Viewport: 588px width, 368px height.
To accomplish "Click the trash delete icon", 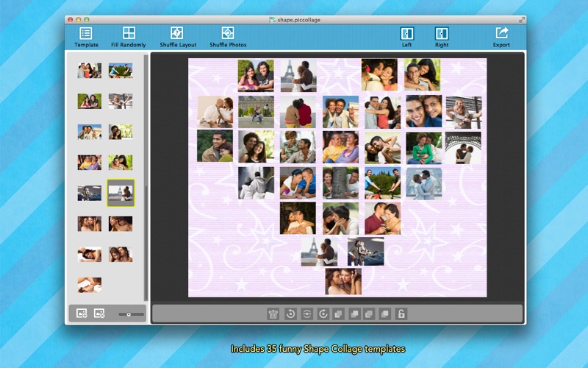I will click(x=273, y=314).
